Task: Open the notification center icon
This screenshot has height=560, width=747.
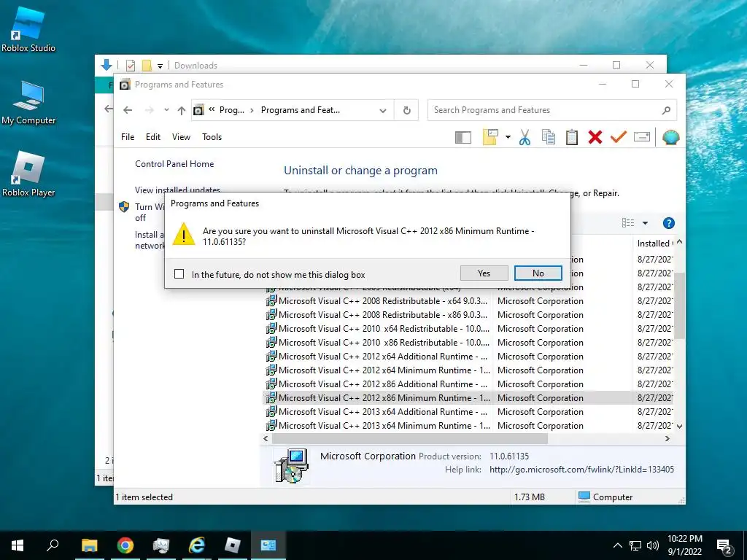Action: tap(724, 546)
